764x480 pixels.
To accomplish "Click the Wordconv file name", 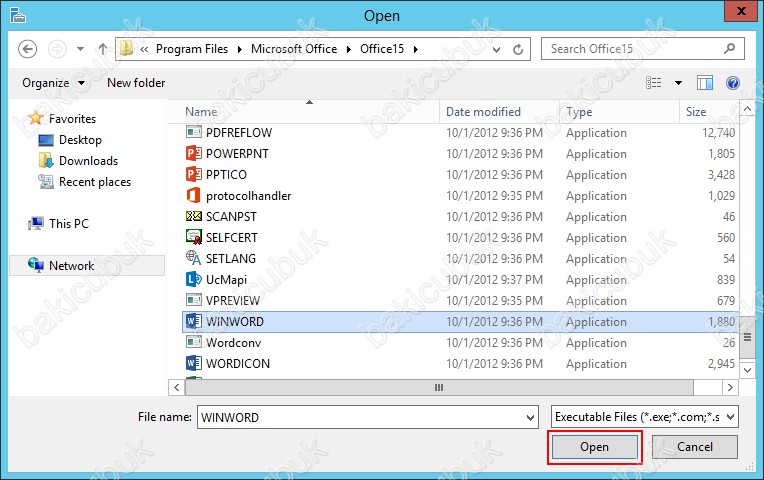I will point(233,343).
